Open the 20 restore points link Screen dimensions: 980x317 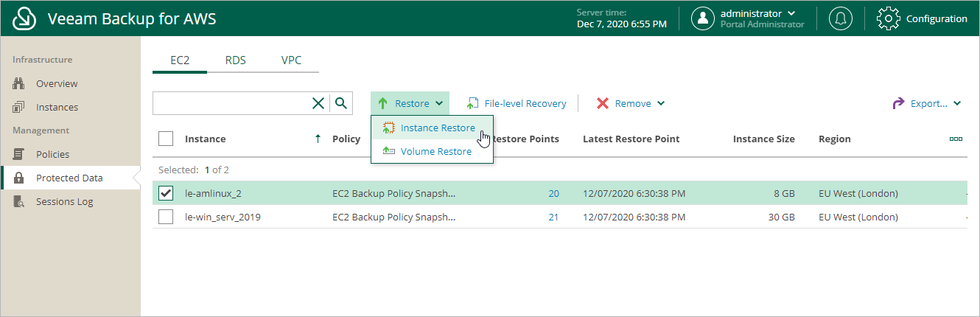click(x=553, y=193)
